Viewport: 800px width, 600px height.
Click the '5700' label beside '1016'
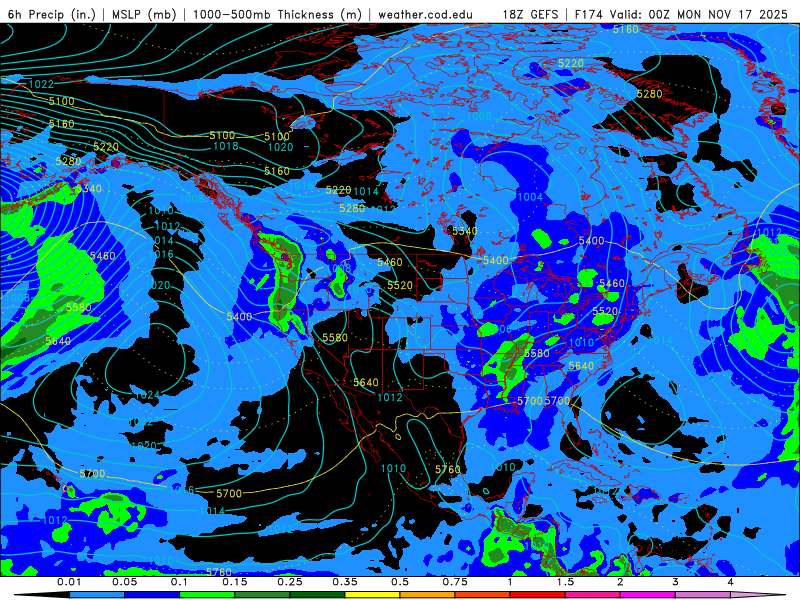coord(229,493)
